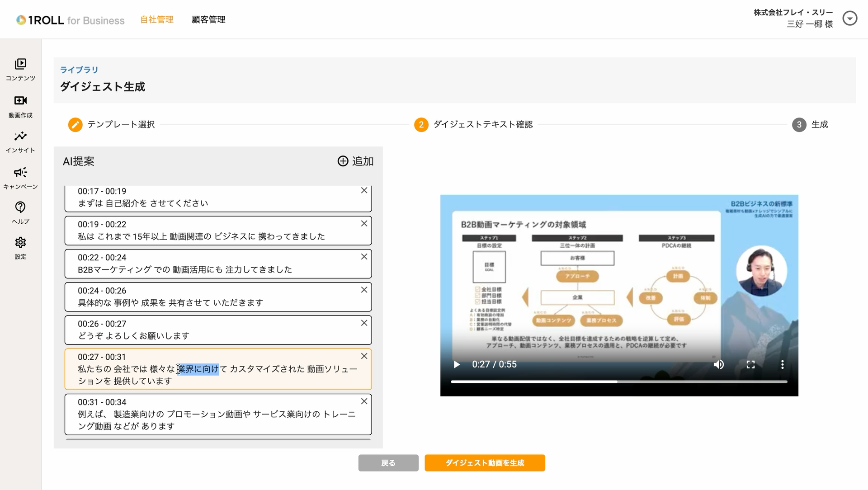Open the ヘルプ help icon

click(20, 207)
